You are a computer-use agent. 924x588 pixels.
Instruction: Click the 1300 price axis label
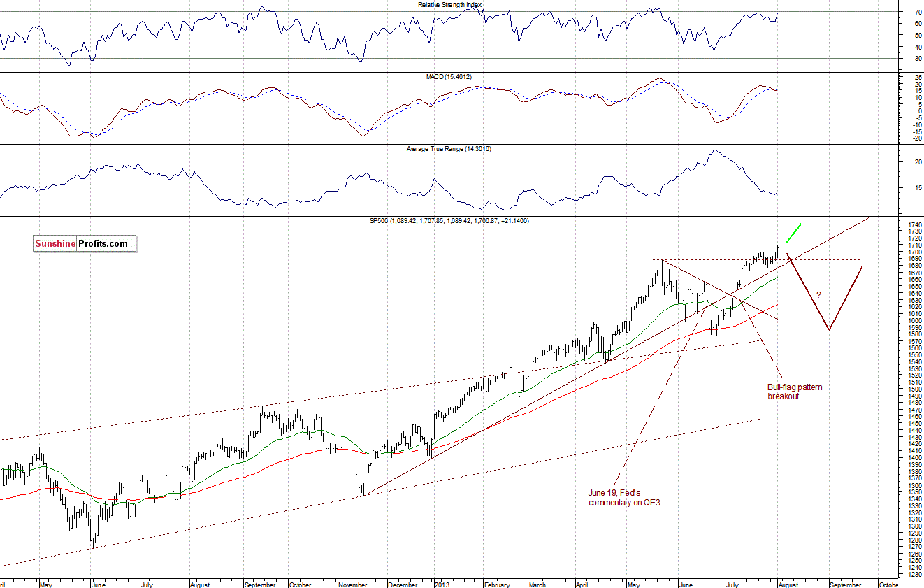pyautogui.click(x=915, y=526)
